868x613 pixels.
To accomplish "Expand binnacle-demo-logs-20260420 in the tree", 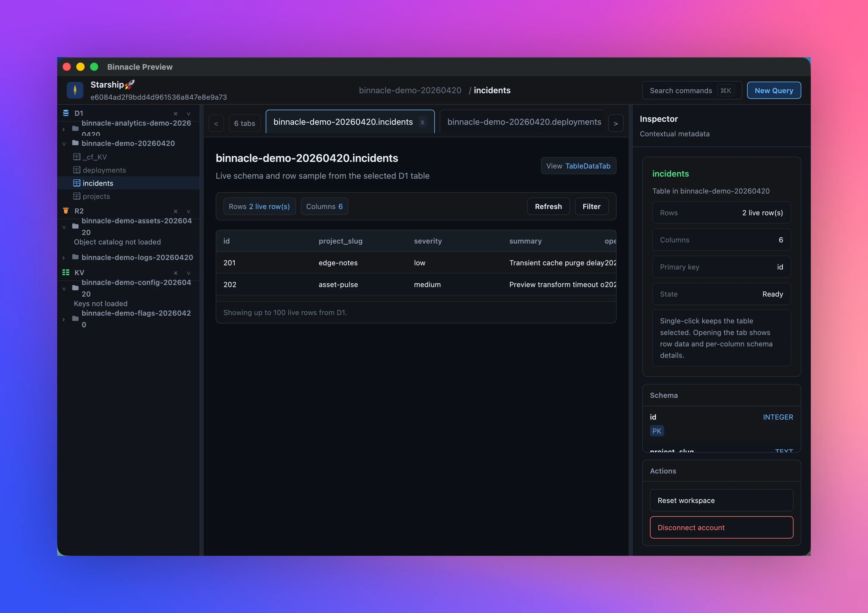I will point(63,257).
